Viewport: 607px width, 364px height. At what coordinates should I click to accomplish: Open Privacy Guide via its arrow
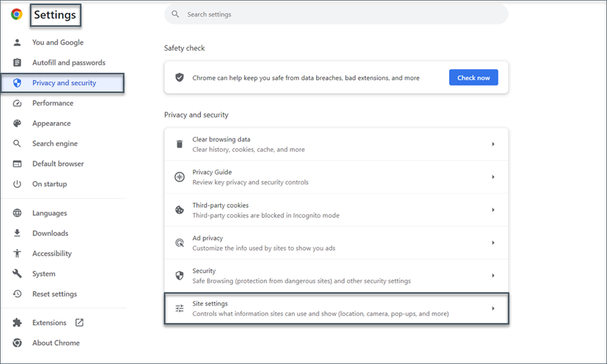pyautogui.click(x=493, y=177)
